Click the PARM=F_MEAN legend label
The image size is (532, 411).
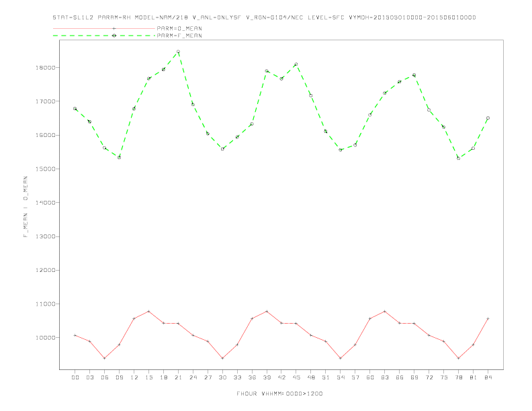(x=179, y=36)
